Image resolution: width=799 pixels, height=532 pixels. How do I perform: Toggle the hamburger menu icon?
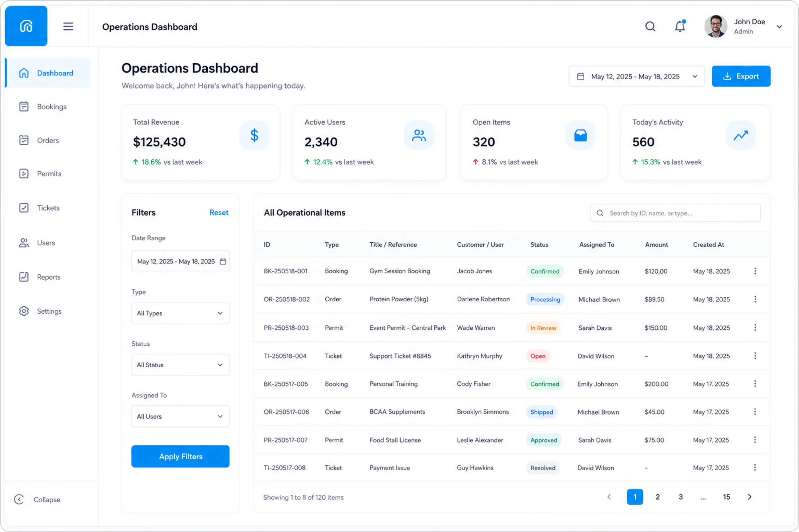point(68,26)
